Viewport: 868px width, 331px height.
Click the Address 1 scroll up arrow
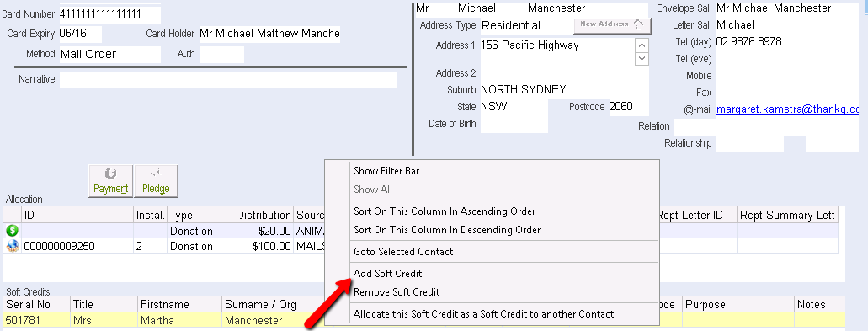coord(642,45)
